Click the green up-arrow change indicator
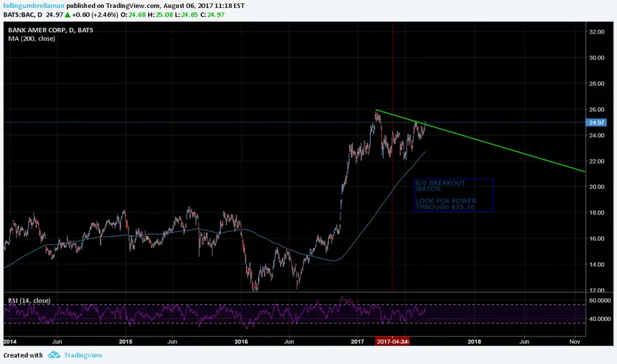The image size is (617, 364). click(x=68, y=15)
